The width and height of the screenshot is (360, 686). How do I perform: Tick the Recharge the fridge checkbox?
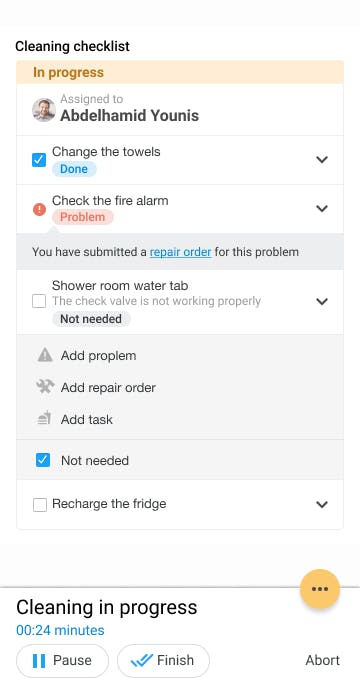tap(40, 505)
